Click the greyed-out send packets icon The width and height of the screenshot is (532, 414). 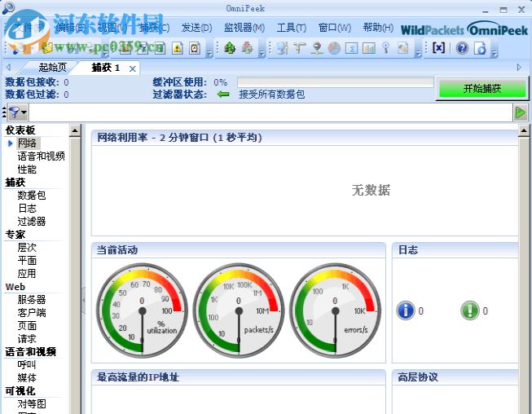[248, 48]
